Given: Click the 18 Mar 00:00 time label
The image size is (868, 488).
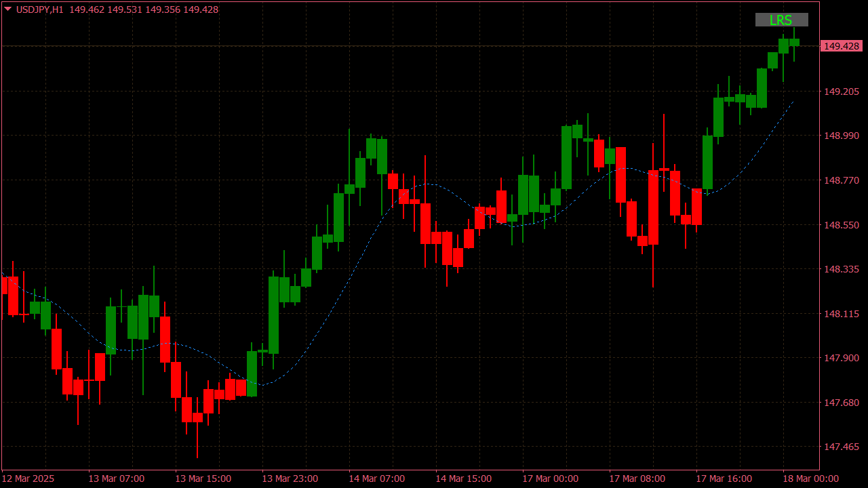Looking at the screenshot, I should click(810, 479).
